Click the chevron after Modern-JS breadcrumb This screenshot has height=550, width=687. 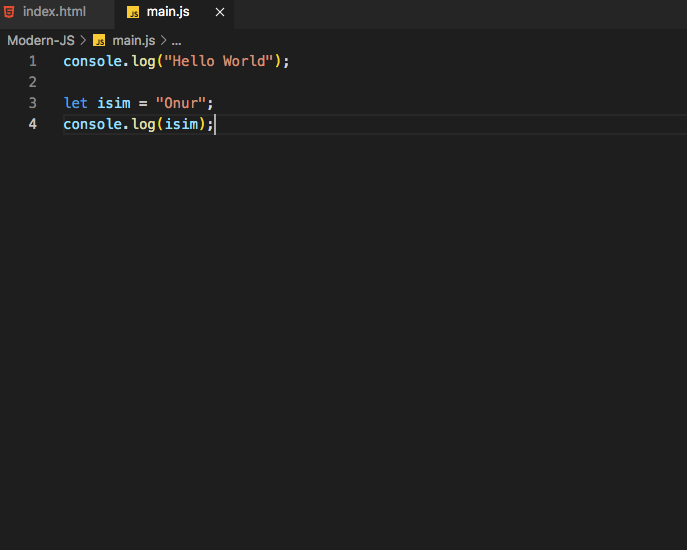[83, 41]
